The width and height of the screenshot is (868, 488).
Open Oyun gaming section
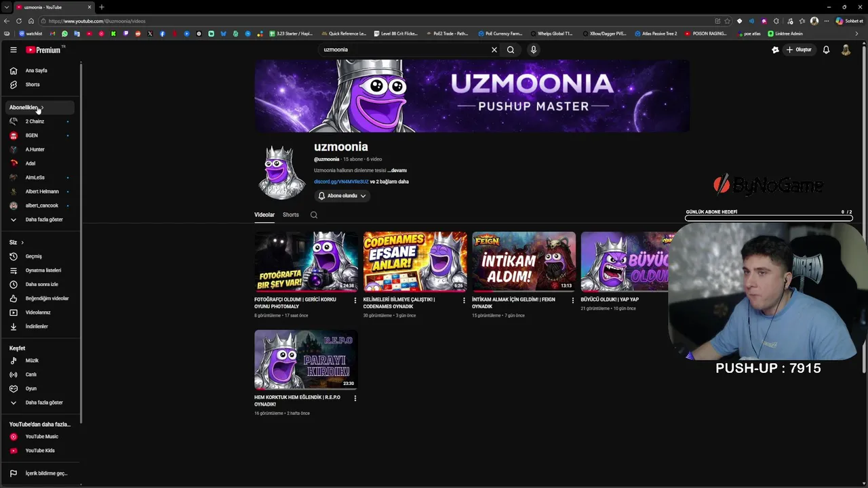(41, 388)
